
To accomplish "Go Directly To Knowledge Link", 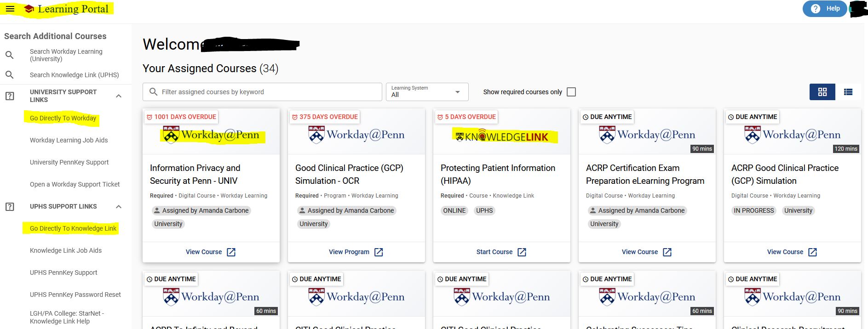I will pyautogui.click(x=73, y=228).
